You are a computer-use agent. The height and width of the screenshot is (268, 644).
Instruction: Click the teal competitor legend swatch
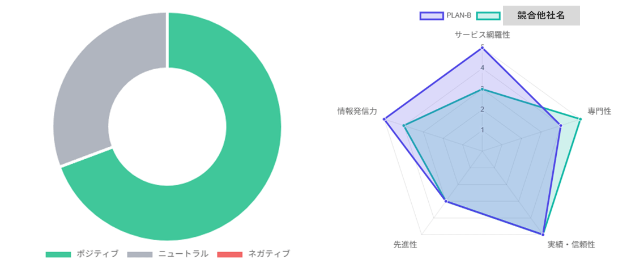coord(488,16)
